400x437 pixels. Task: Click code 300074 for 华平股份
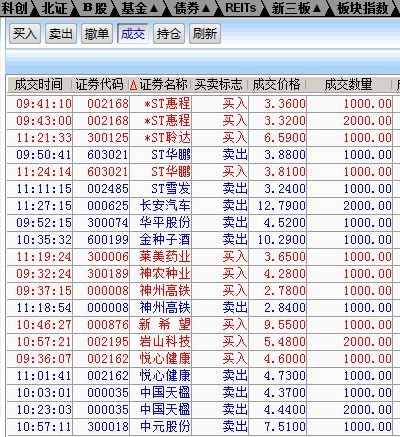[x=108, y=223]
